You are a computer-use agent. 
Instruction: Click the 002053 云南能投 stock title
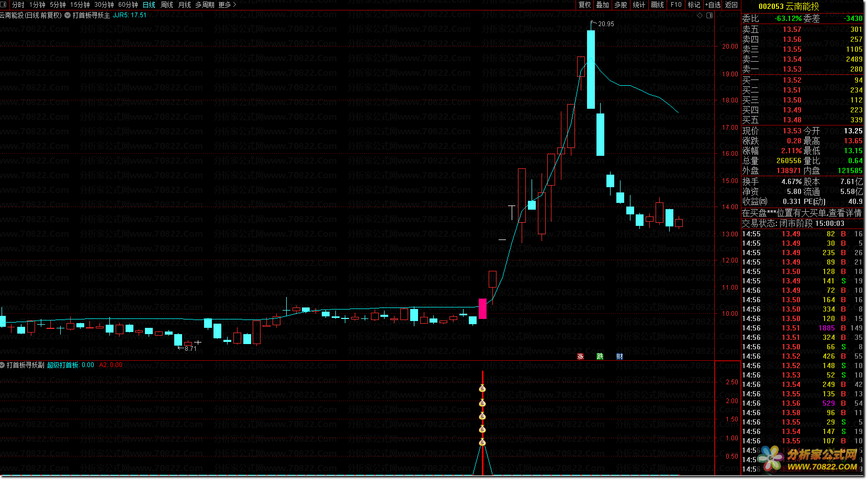(788, 6)
